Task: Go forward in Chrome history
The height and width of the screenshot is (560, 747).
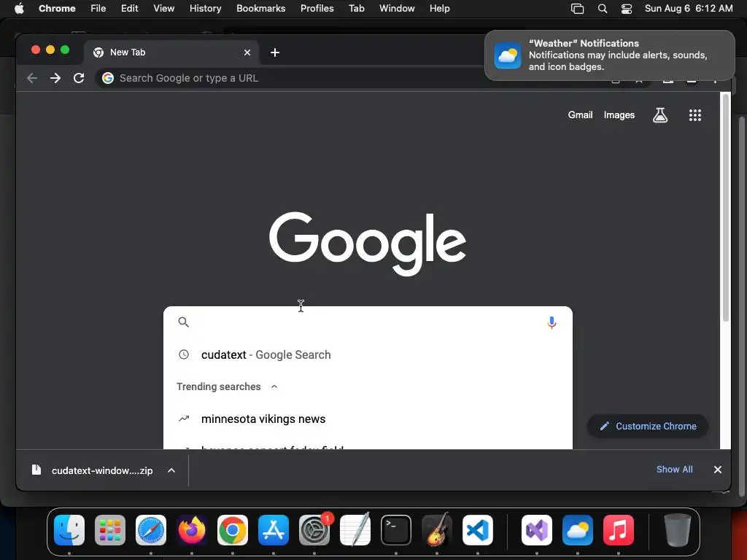Action: tap(55, 78)
